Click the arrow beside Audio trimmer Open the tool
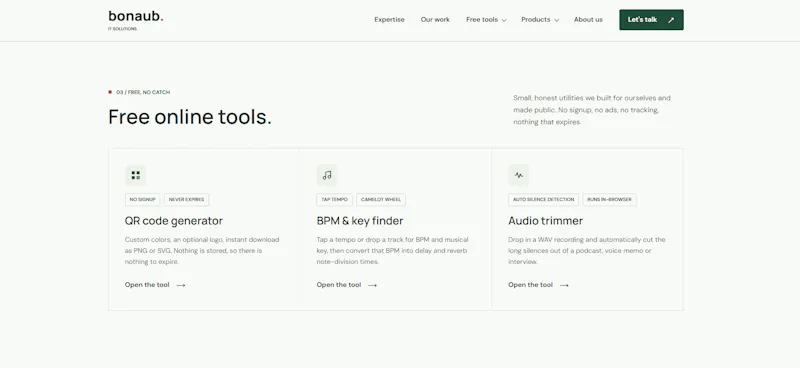The height and width of the screenshot is (368, 800). click(564, 285)
